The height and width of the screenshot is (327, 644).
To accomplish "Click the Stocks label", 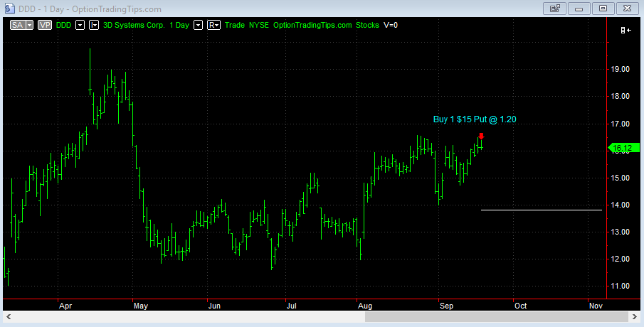I will coord(368,25).
